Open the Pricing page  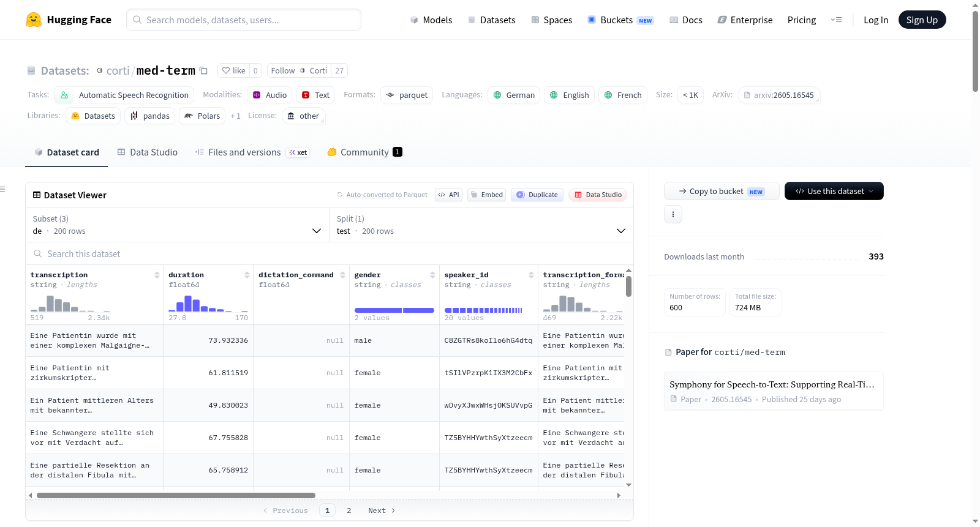(x=802, y=20)
